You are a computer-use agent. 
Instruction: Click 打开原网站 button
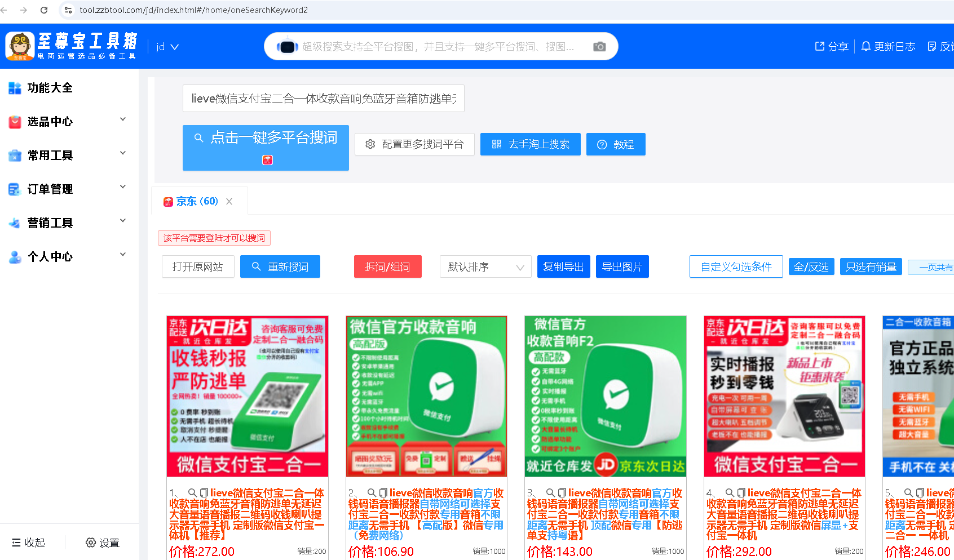[x=198, y=266]
